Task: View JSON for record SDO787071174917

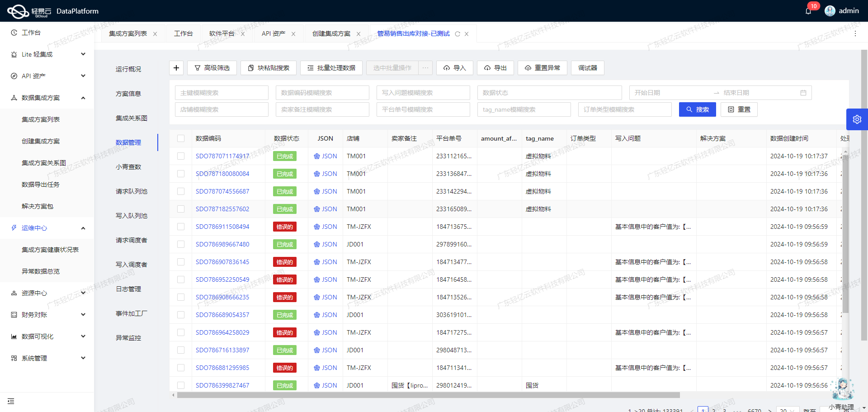Action: click(325, 156)
